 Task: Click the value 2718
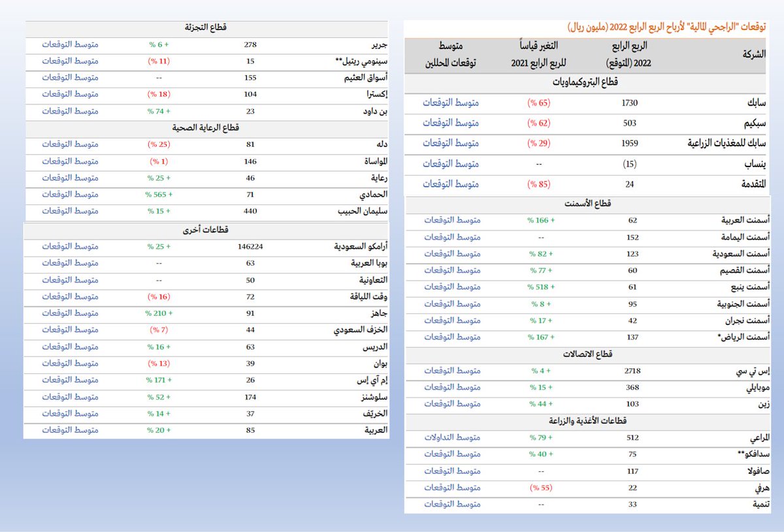[x=632, y=371]
